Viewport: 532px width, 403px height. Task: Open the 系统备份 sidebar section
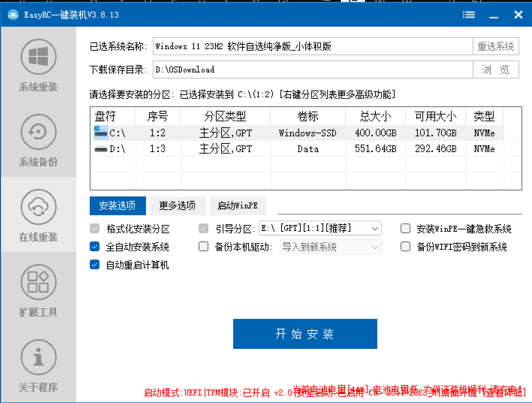pos(38,140)
